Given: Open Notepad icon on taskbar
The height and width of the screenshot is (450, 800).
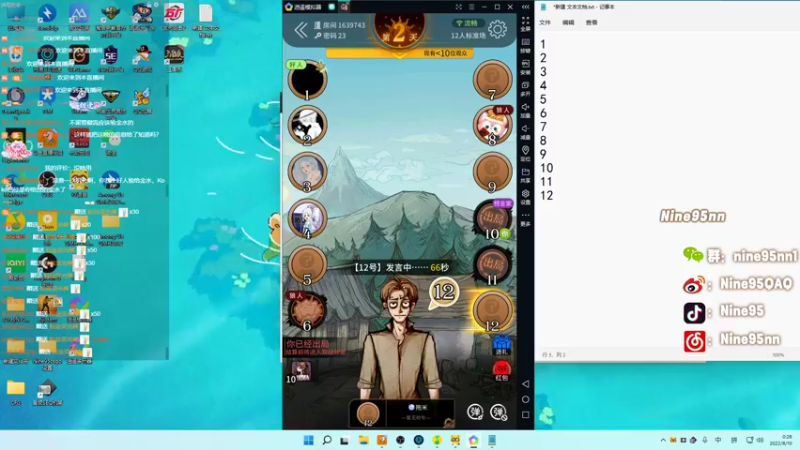Looking at the screenshot, I should 492,440.
